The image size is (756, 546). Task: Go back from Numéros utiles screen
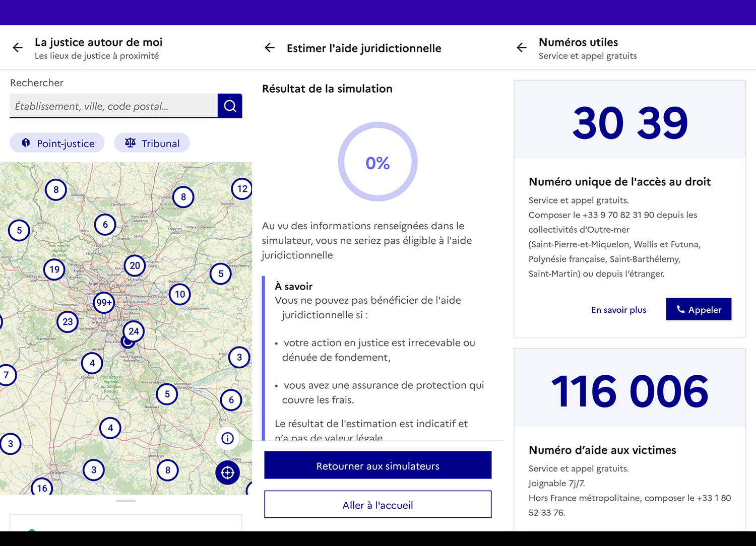pos(522,48)
